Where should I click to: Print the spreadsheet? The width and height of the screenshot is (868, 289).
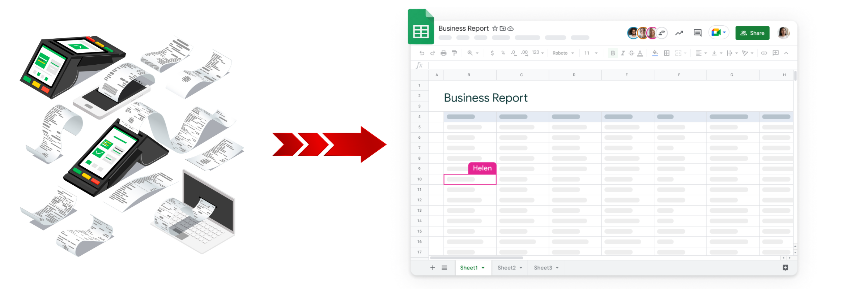443,53
